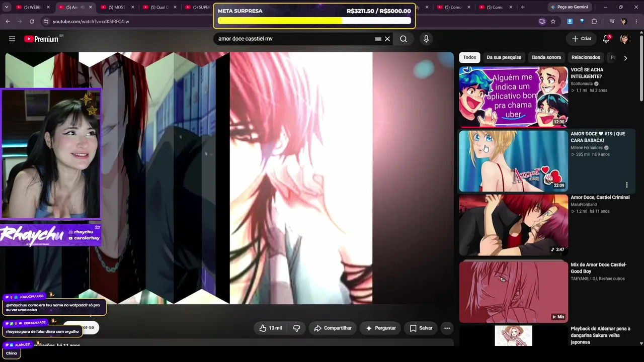Submit search with the magnifier button

click(x=404, y=39)
